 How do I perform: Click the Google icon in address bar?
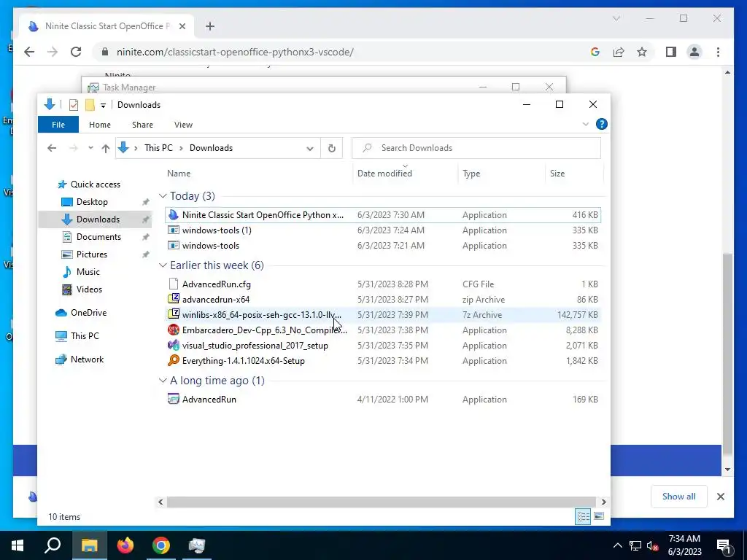click(595, 52)
